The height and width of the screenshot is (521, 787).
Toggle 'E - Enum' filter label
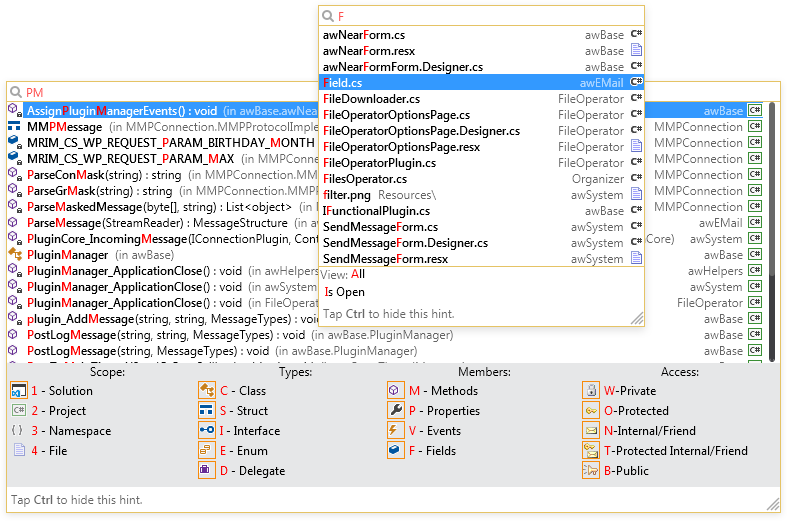point(243,451)
